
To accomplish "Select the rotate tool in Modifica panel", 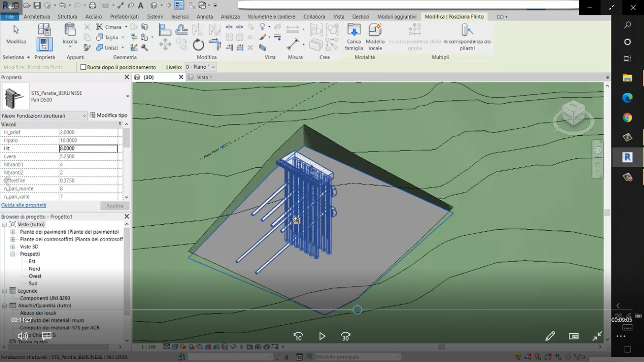I will (198, 45).
